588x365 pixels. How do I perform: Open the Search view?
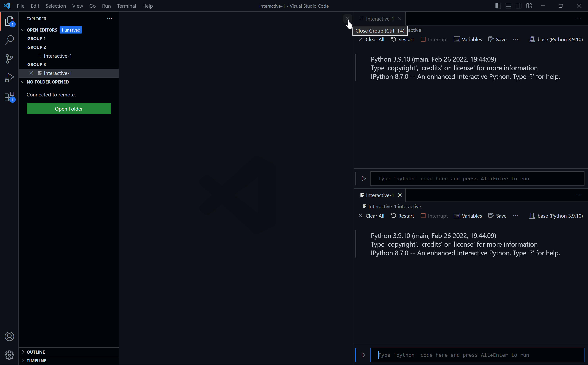coord(9,40)
